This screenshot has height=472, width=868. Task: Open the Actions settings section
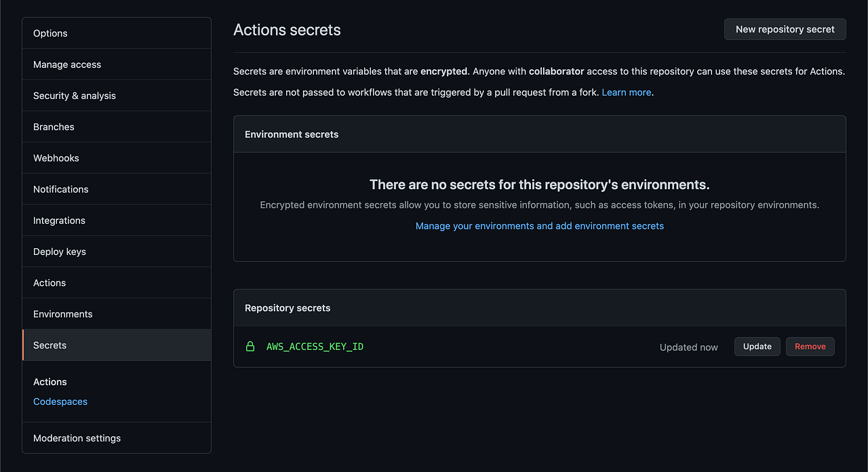[49, 282]
